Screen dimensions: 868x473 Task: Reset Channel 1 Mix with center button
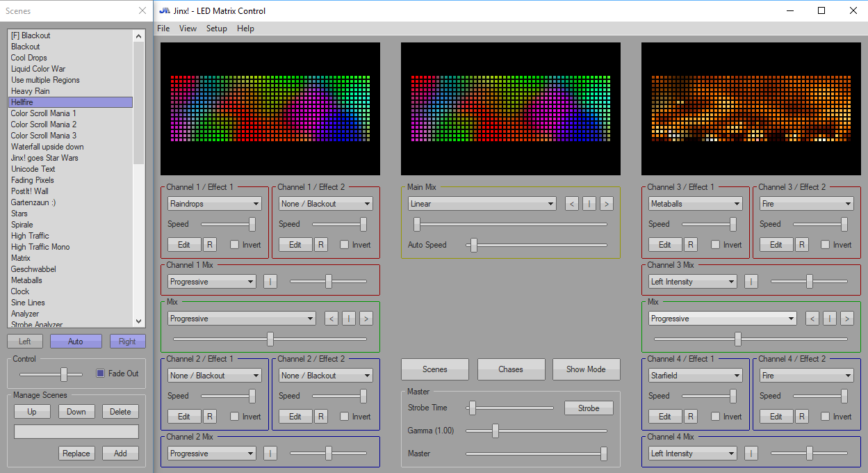270,282
